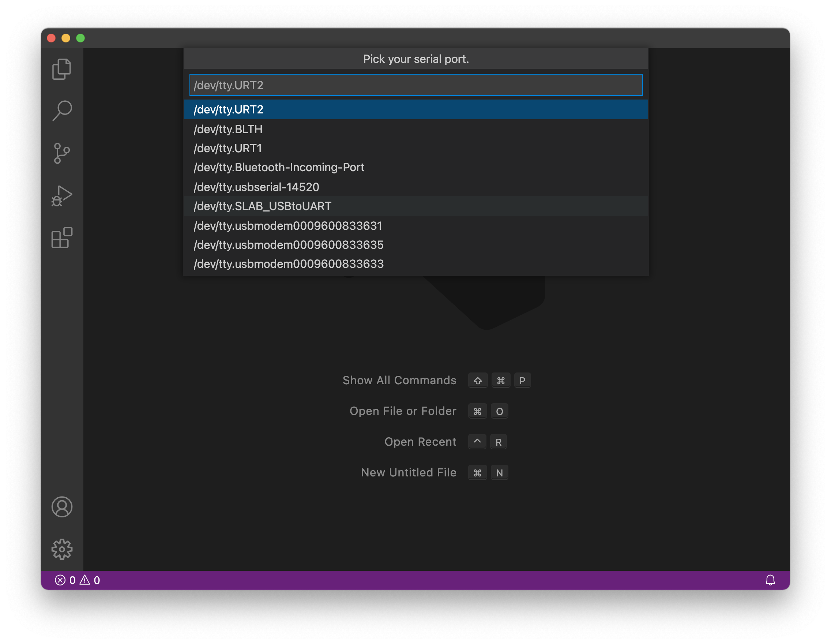Open the Extensions view icon
Screen dimensions: 831x644
(62, 238)
